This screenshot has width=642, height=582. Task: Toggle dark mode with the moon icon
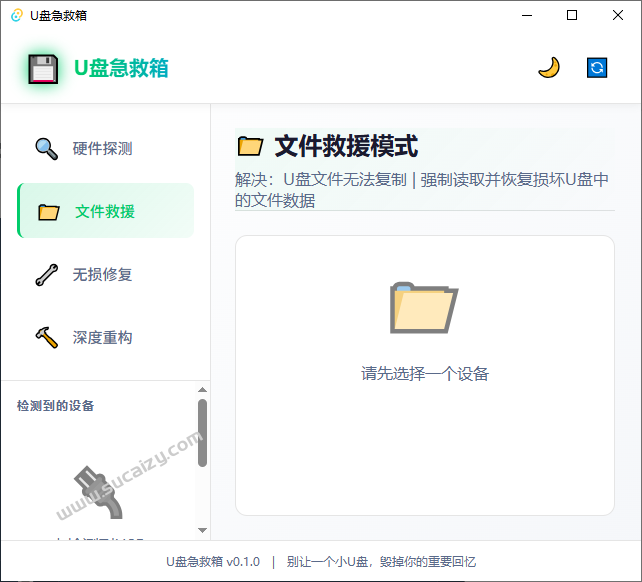point(549,68)
